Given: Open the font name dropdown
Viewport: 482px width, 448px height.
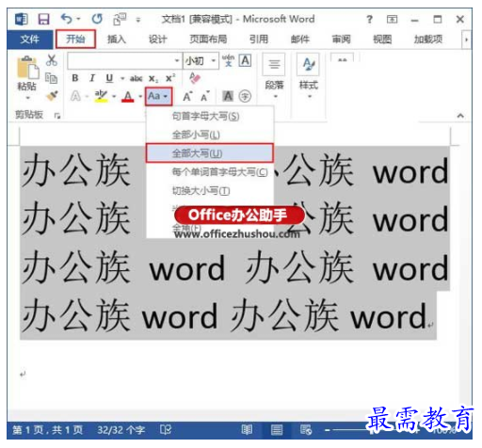Looking at the screenshot, I should click(x=177, y=60).
